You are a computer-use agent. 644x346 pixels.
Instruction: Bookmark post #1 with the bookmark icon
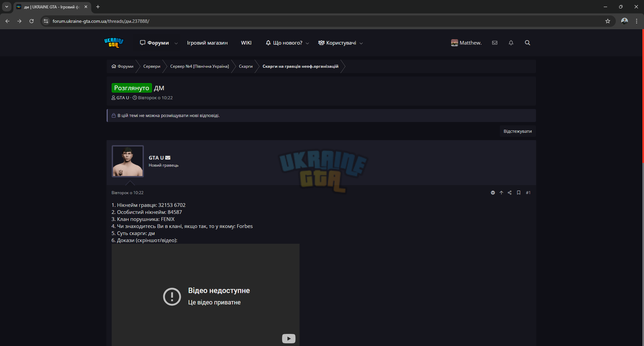(519, 192)
